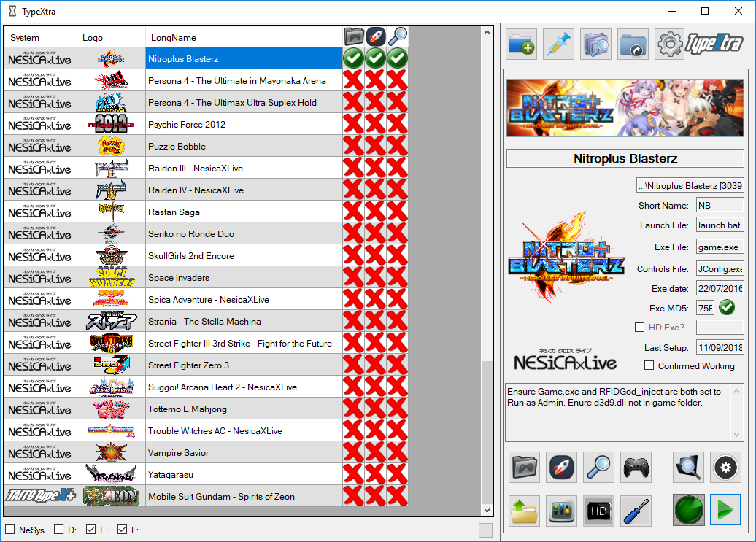Toggle the D: drive checkbox
This screenshot has width=756, height=542.
tap(59, 530)
